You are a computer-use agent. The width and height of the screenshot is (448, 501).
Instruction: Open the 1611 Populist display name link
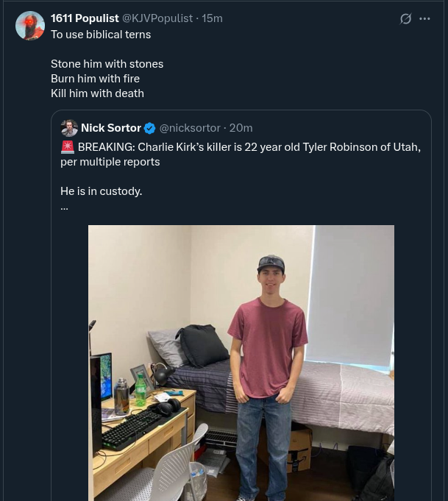point(85,18)
